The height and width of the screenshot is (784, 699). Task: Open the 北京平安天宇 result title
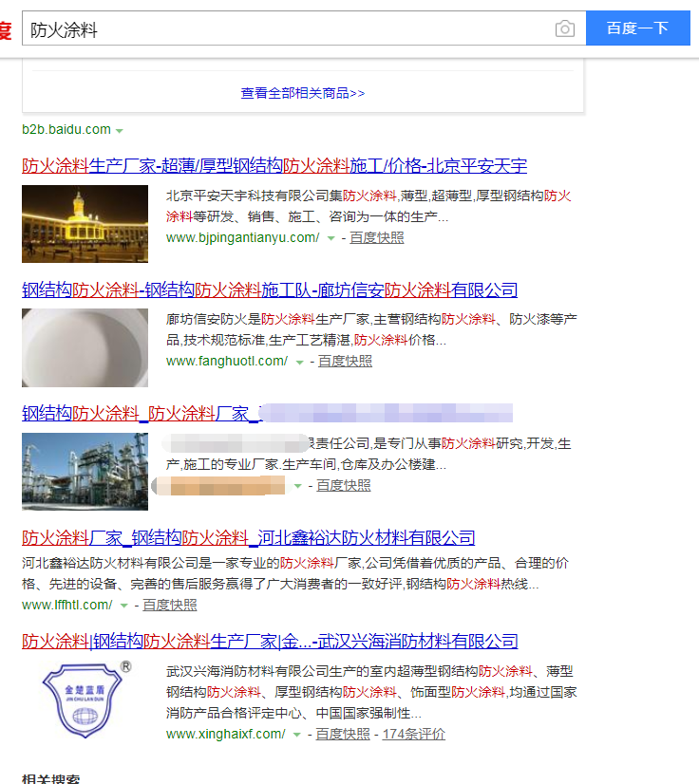coord(274,165)
